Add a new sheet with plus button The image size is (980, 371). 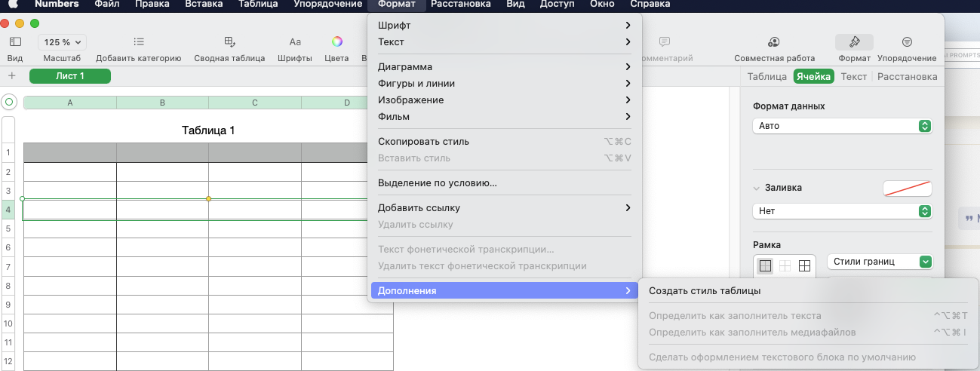click(11, 76)
